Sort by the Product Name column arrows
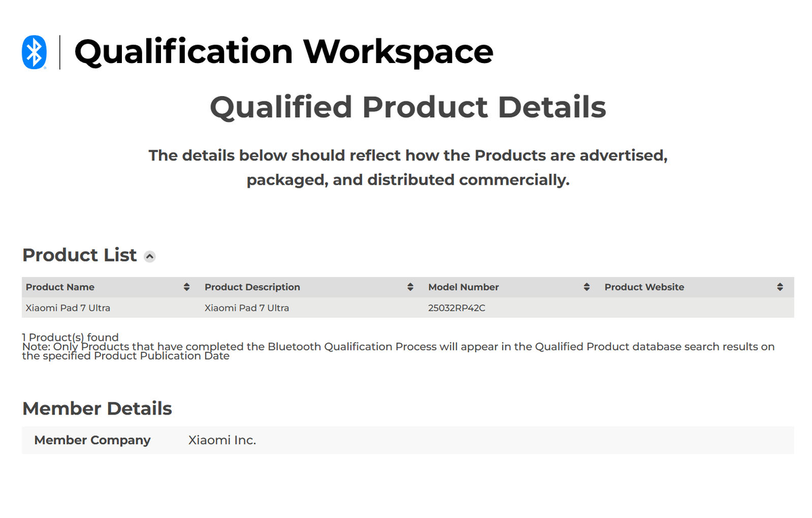The image size is (812, 518). (x=187, y=287)
